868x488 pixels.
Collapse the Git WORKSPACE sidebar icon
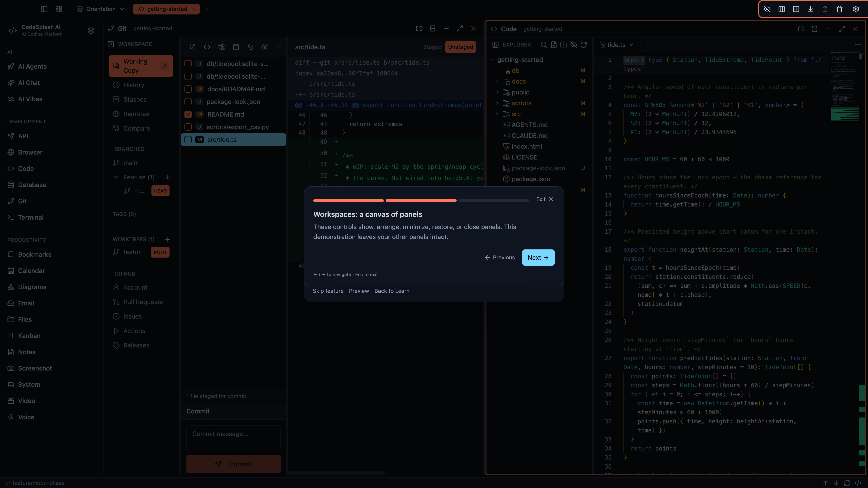(x=111, y=44)
